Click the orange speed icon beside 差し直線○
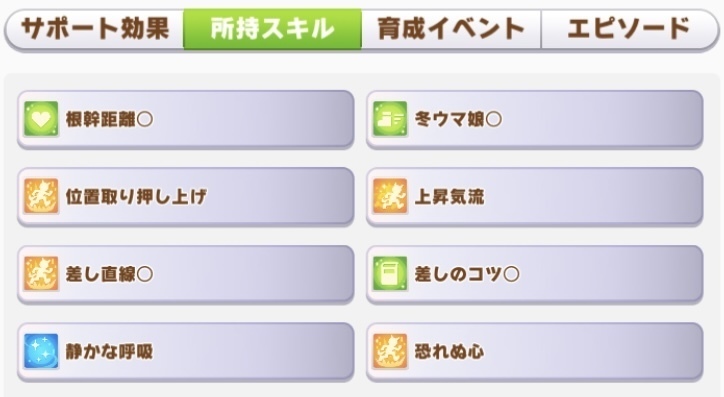Image resolution: width=724 pixels, height=397 pixels. [41, 274]
